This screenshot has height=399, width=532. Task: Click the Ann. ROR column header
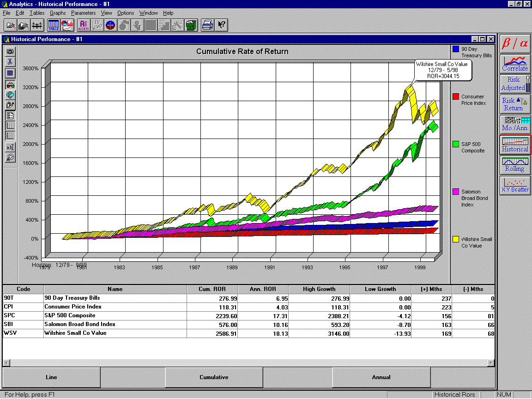(x=263, y=289)
